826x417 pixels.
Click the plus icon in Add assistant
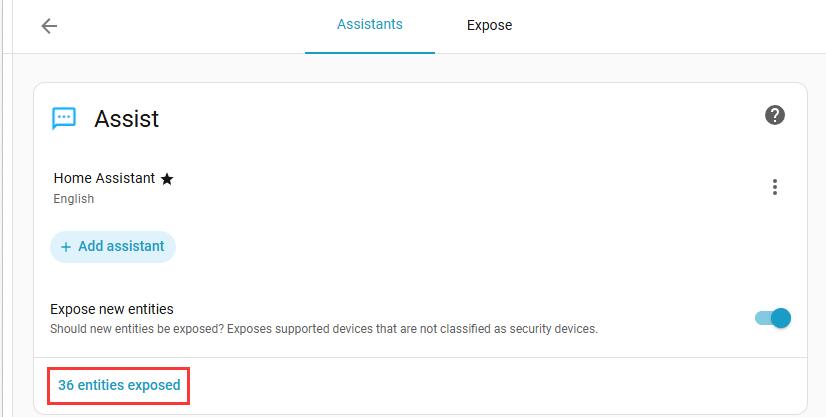pyautogui.click(x=66, y=247)
